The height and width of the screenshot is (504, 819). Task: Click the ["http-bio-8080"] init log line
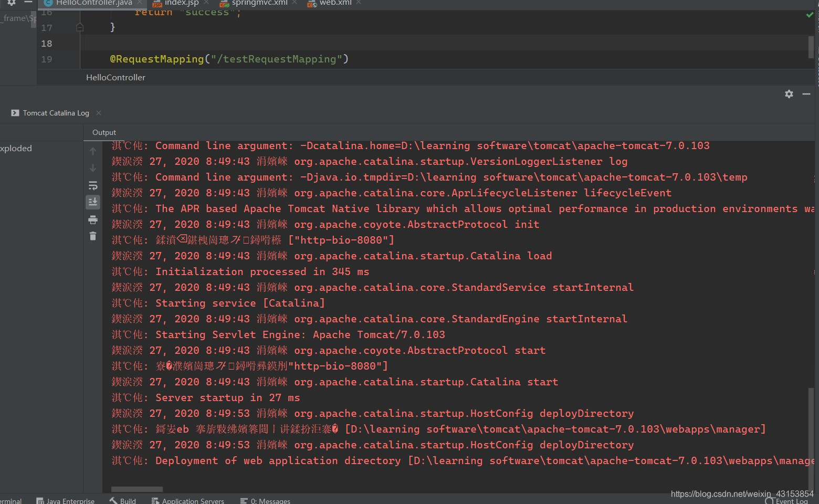point(253,240)
